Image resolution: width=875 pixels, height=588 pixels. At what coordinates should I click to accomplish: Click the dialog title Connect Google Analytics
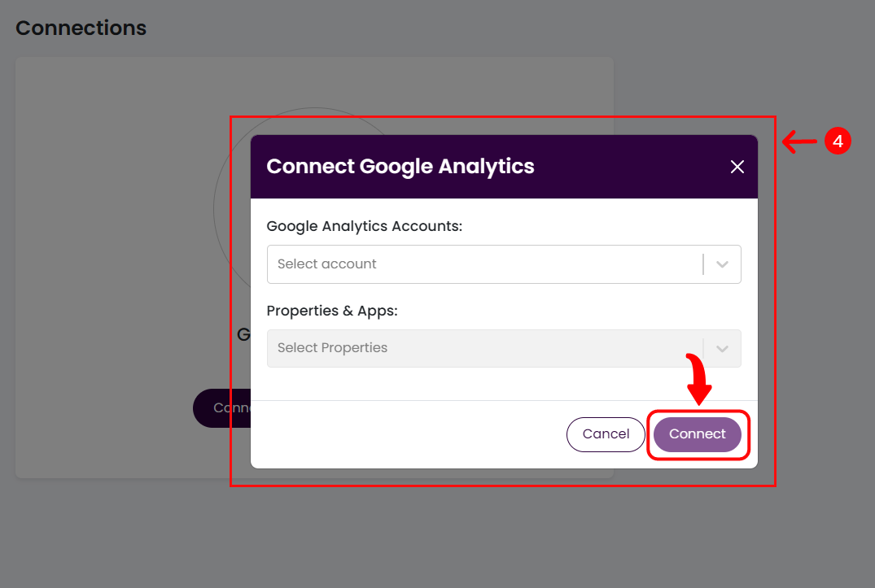(400, 166)
